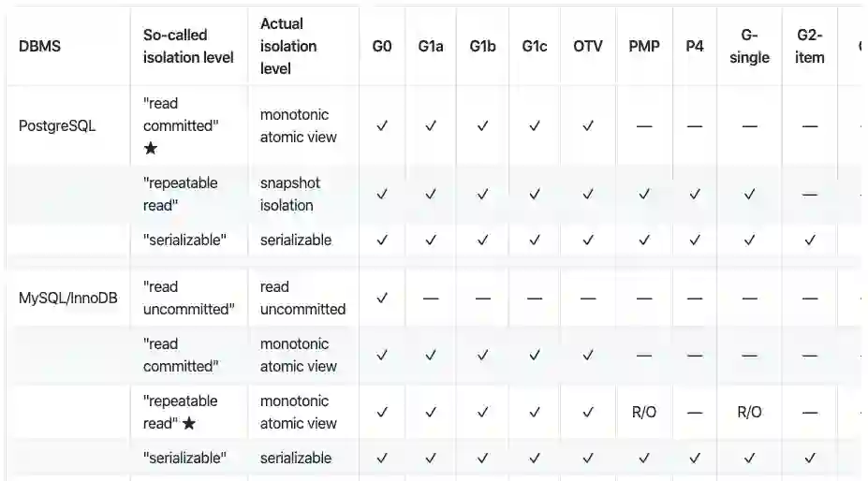Click OTV checkmark in PostgreSQL "read committed" row
The image size is (868, 481).
(588, 126)
